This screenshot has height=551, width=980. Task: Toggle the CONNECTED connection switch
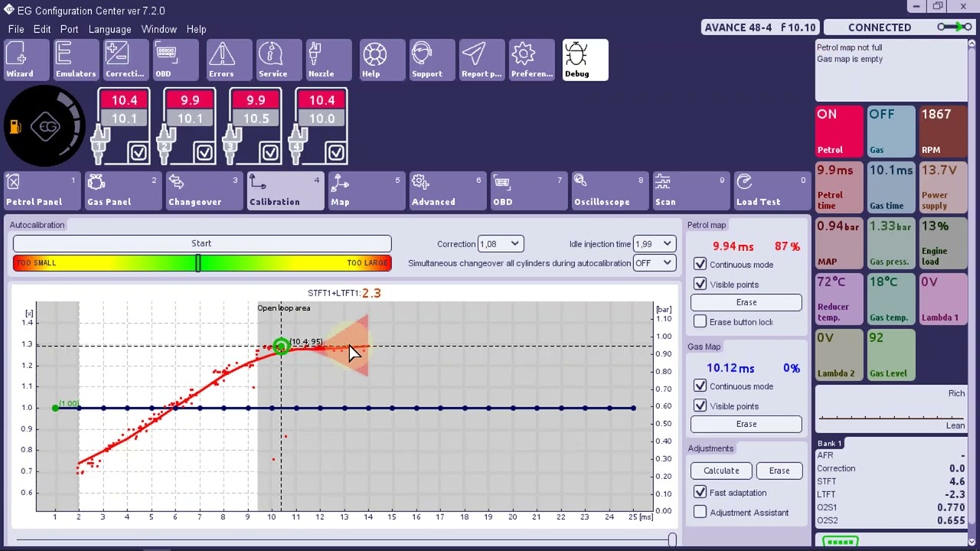(x=954, y=28)
